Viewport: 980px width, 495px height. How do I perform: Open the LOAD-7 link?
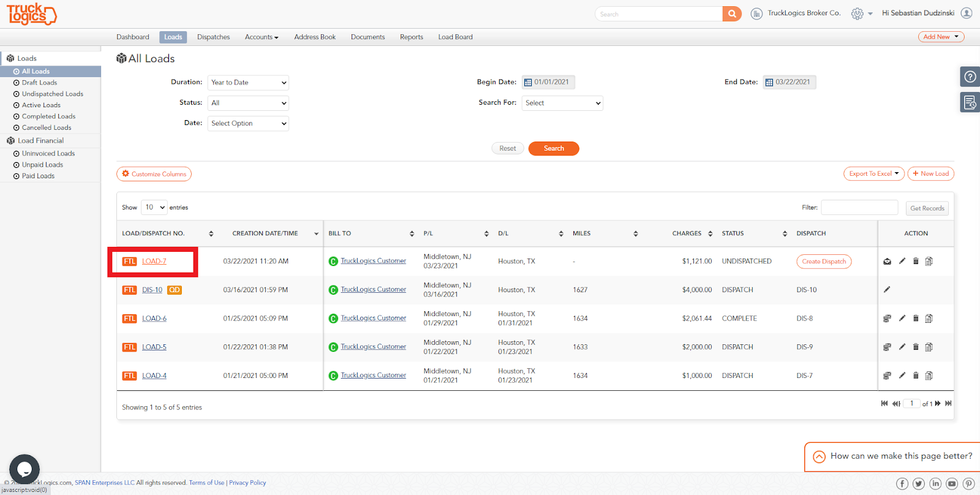[154, 262]
